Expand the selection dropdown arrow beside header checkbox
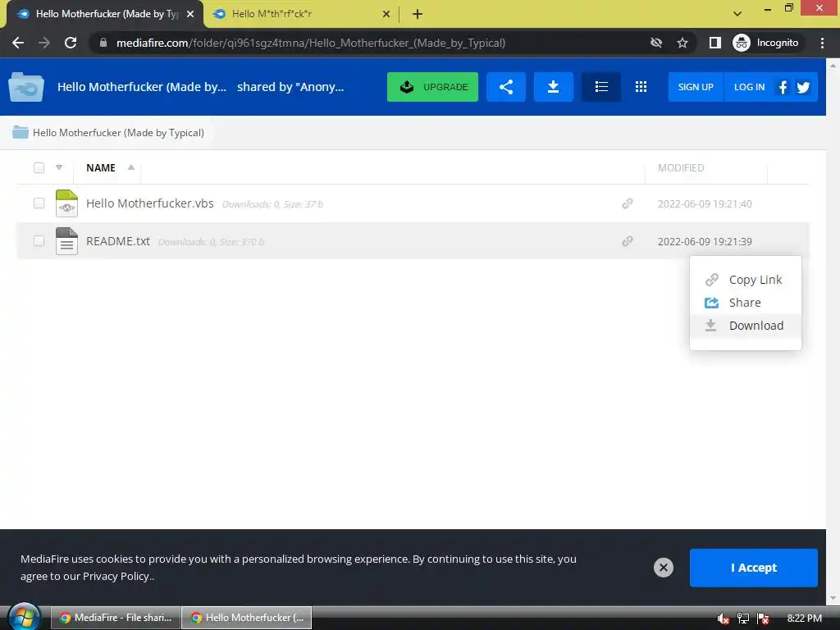The image size is (840, 630). (59, 167)
